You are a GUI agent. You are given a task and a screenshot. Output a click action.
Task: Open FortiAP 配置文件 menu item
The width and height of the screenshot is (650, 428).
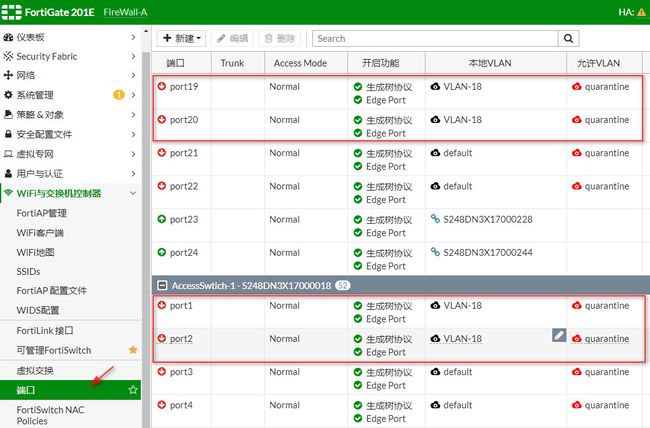click(51, 291)
